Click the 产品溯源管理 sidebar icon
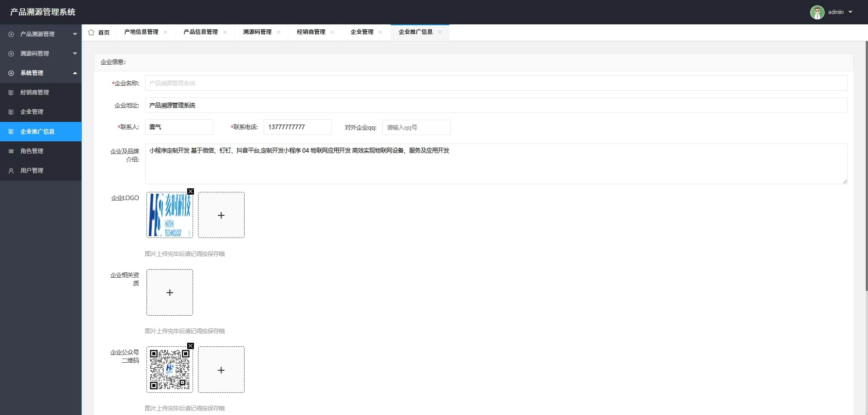The width and height of the screenshot is (868, 415). pos(11,34)
